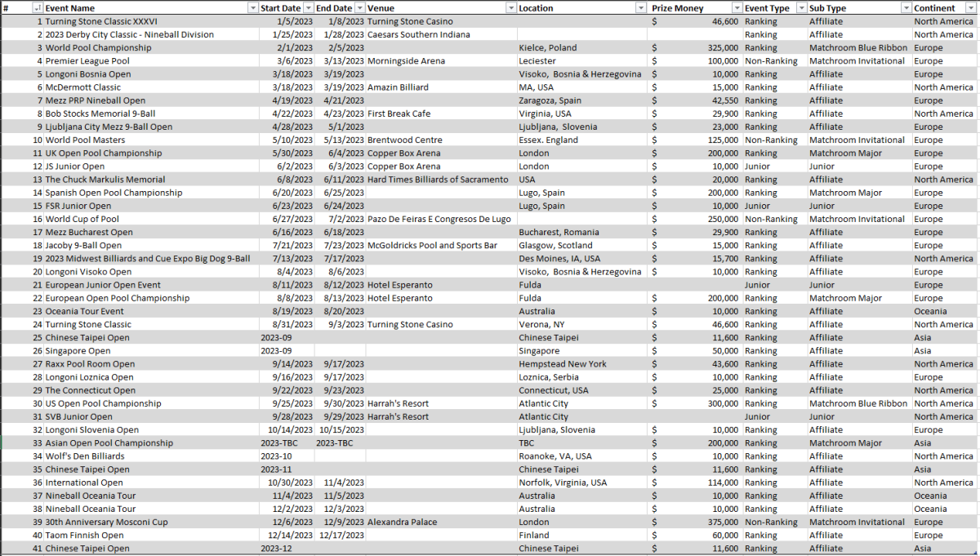Open Event Name column filter dropdown
The image size is (980, 556).
[252, 8]
